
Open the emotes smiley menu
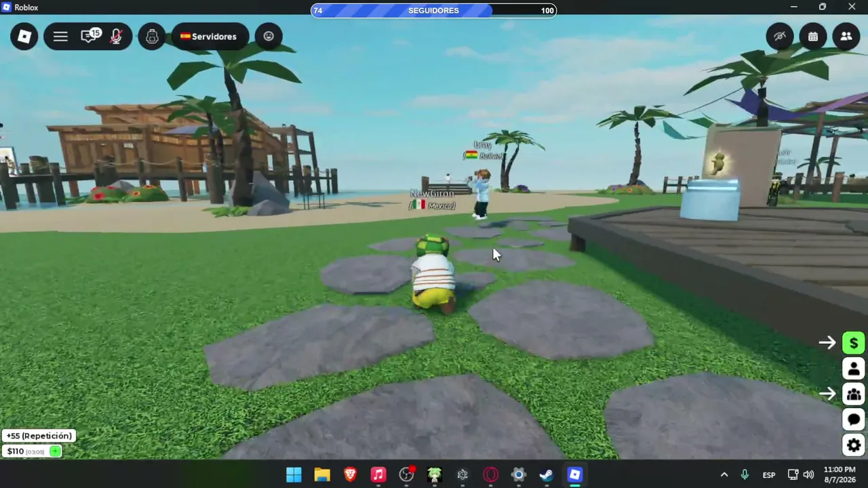pyautogui.click(x=269, y=37)
